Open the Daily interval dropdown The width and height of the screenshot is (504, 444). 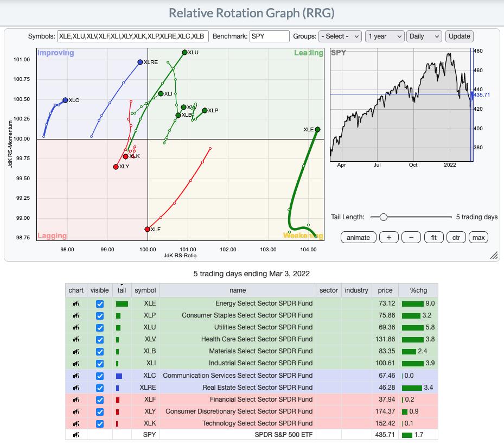pos(424,36)
